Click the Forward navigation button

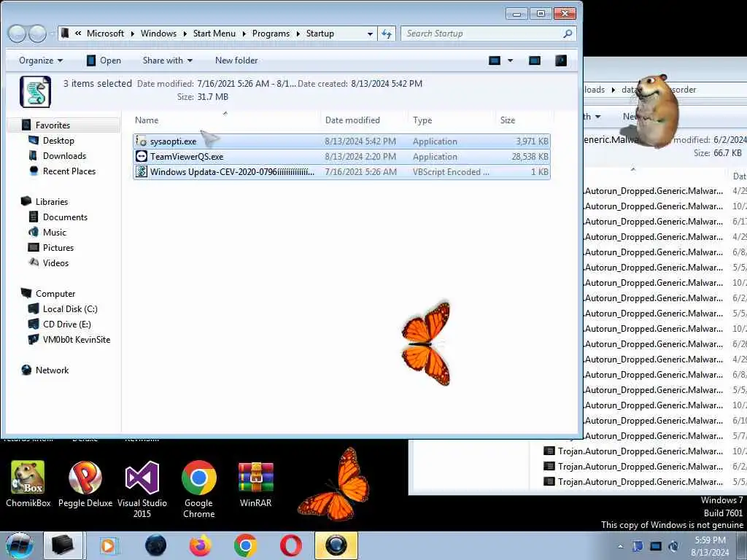click(x=38, y=34)
